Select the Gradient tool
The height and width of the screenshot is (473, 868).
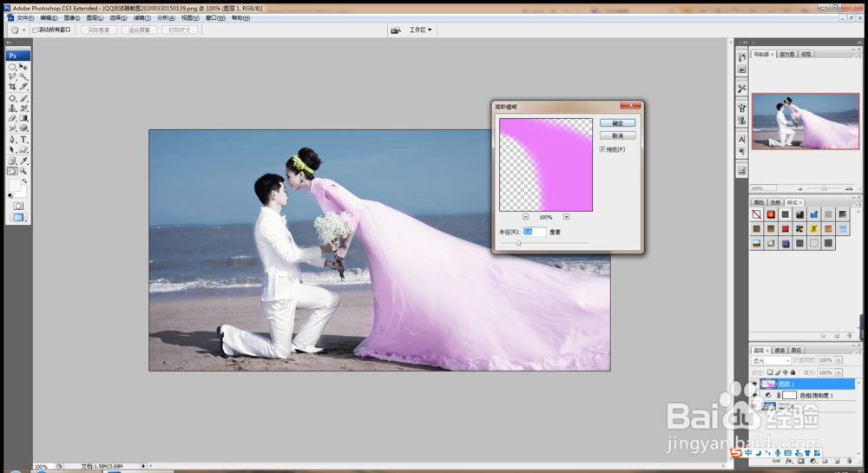(23, 118)
